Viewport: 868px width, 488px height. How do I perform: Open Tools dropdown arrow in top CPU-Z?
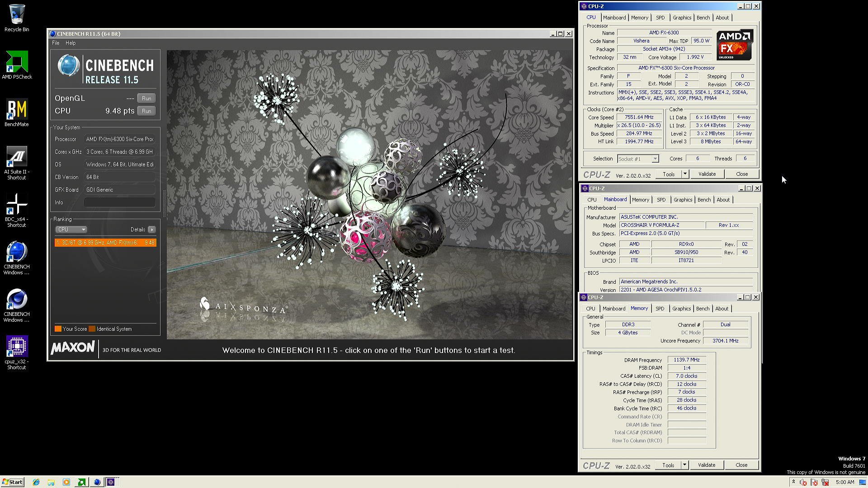(685, 174)
